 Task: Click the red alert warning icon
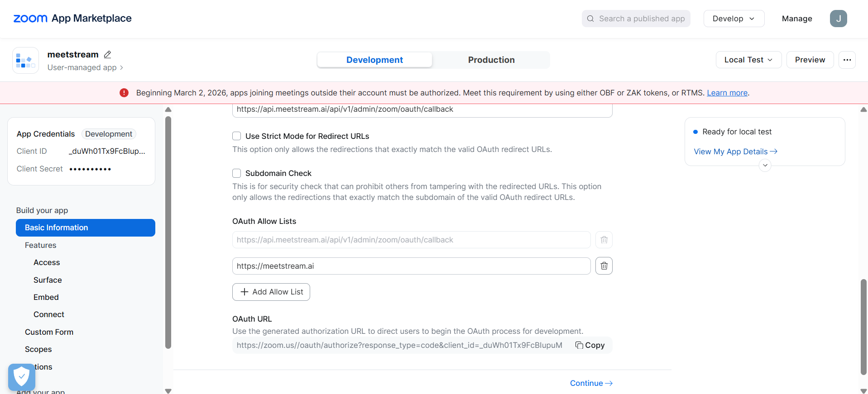pos(124,93)
